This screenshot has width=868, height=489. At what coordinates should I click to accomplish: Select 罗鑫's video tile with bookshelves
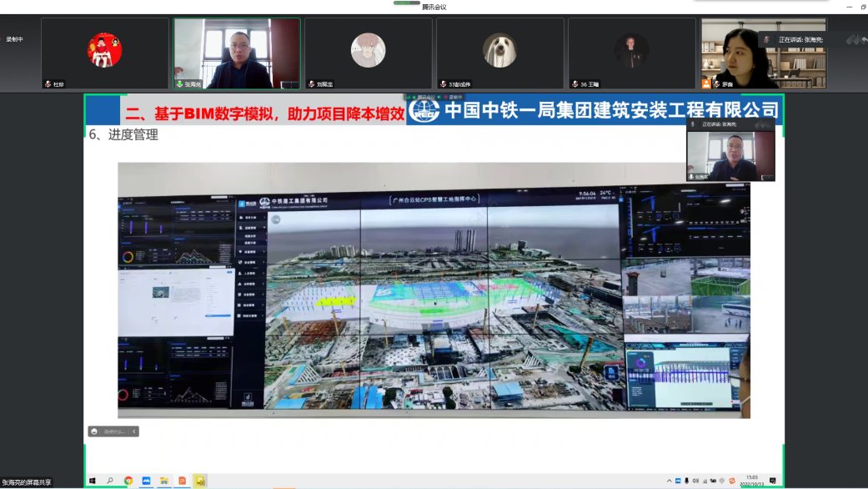point(764,53)
